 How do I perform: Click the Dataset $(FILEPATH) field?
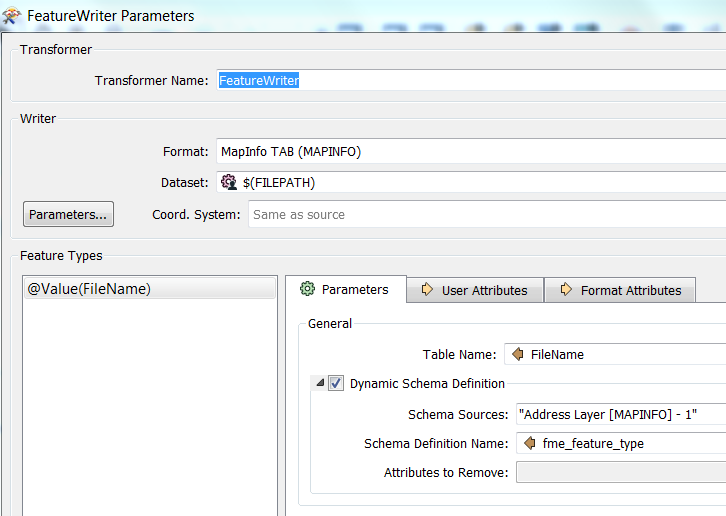[471, 182]
